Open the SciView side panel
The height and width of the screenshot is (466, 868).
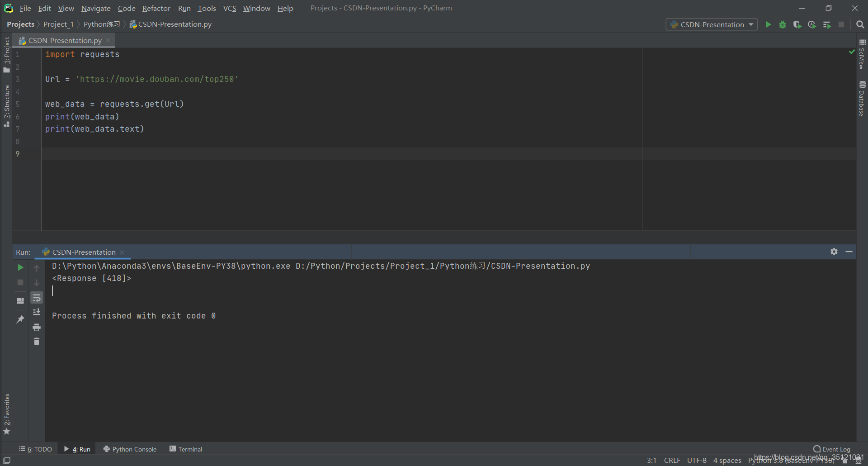click(x=862, y=54)
